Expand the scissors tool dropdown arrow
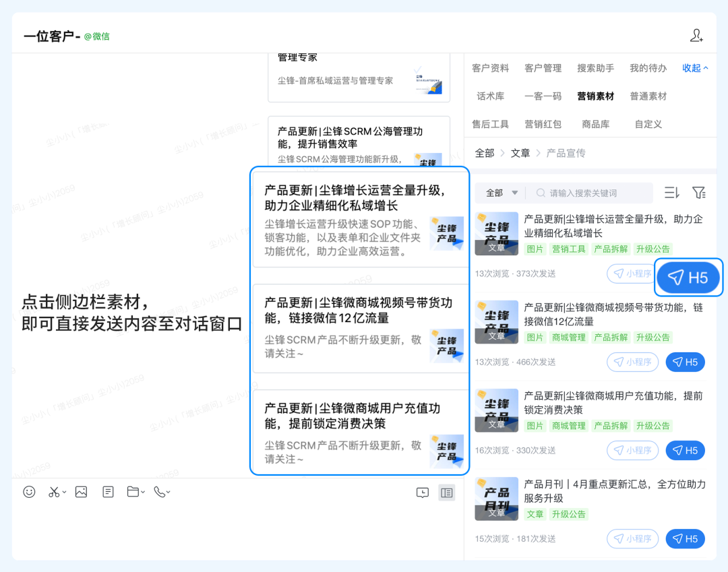This screenshot has height=572, width=728. pos(64,492)
